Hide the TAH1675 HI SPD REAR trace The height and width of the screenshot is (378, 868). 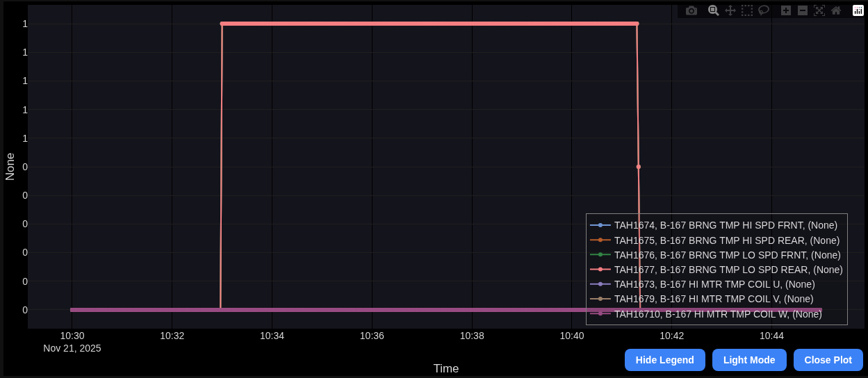(727, 240)
